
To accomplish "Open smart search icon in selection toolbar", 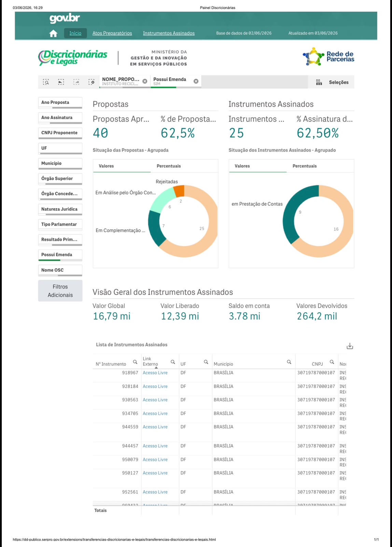I will (x=46, y=82).
